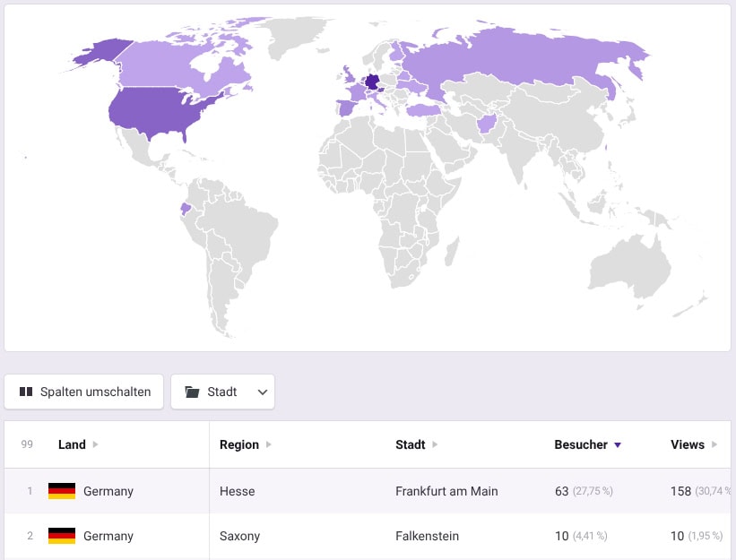Click the Besucher descending sort arrow

[618, 445]
